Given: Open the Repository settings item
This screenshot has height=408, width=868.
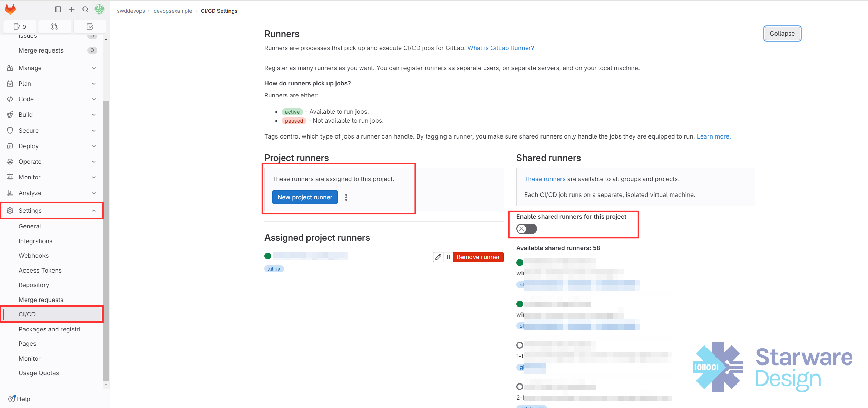Looking at the screenshot, I should tap(34, 285).
